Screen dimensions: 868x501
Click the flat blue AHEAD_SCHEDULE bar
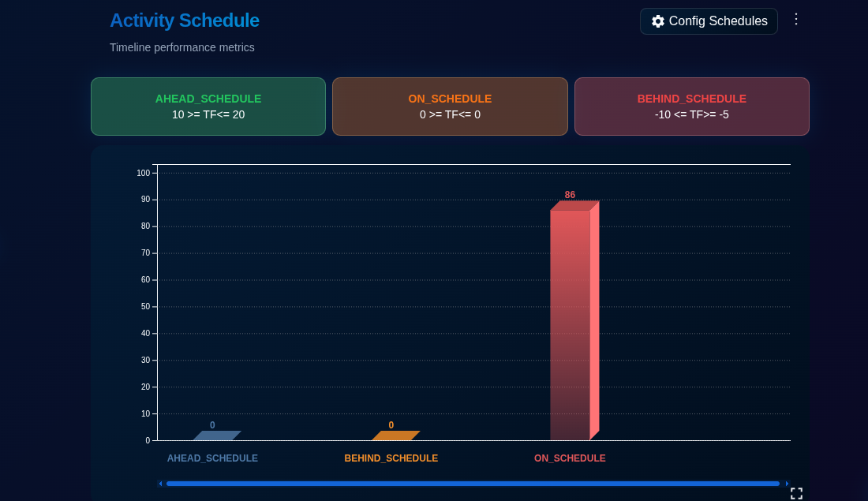(x=217, y=436)
